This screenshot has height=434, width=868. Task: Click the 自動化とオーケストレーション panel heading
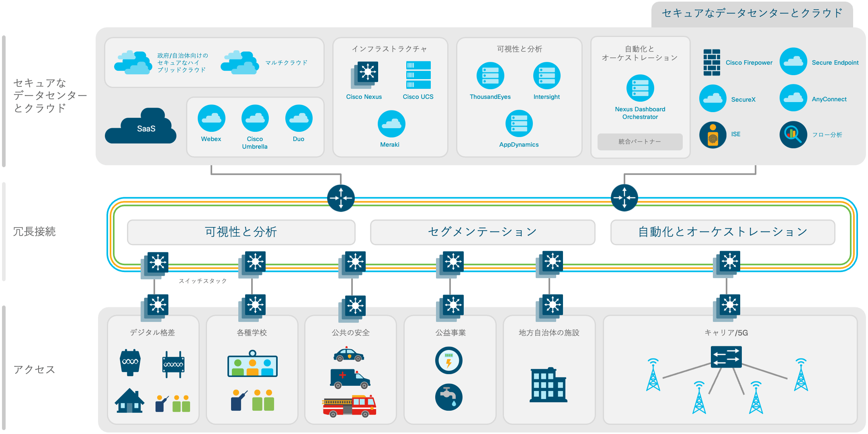640,53
